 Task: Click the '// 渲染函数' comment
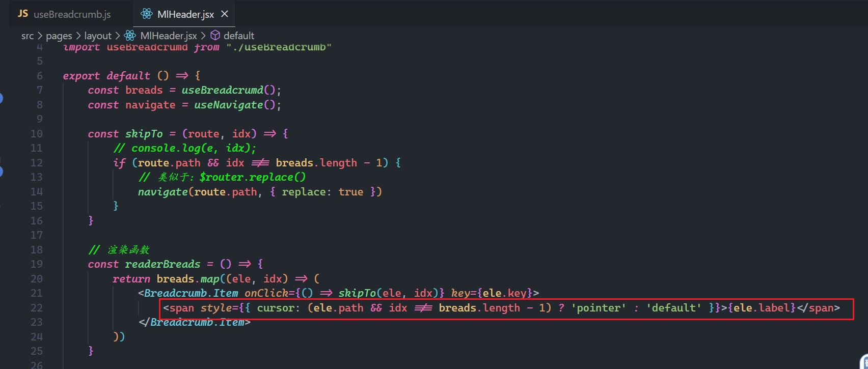119,250
